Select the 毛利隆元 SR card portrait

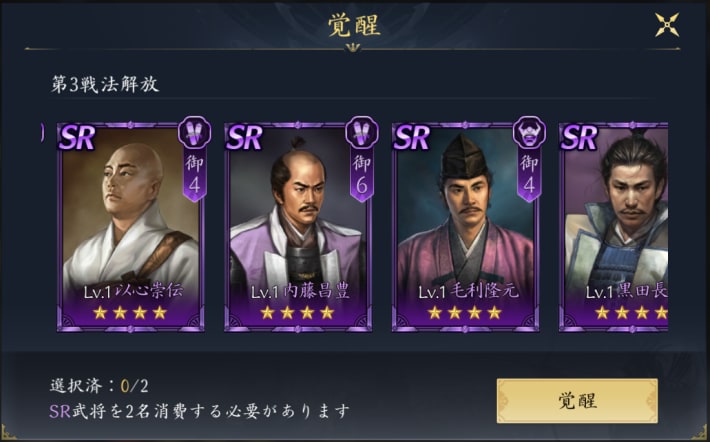465,226
